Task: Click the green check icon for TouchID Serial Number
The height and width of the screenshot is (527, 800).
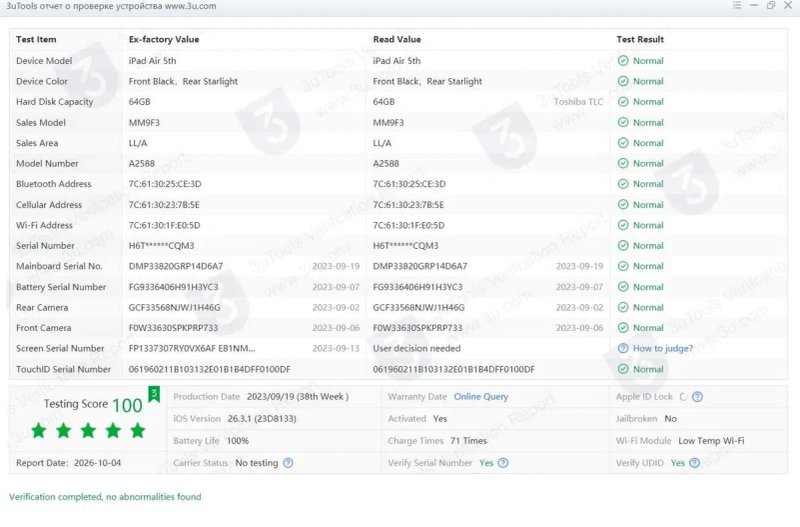Action: (x=623, y=369)
